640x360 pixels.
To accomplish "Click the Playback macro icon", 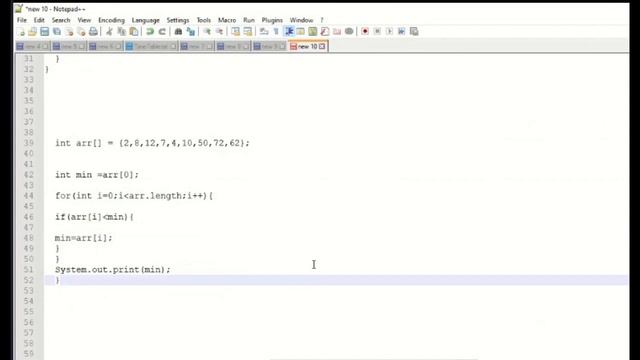I will point(389,31).
